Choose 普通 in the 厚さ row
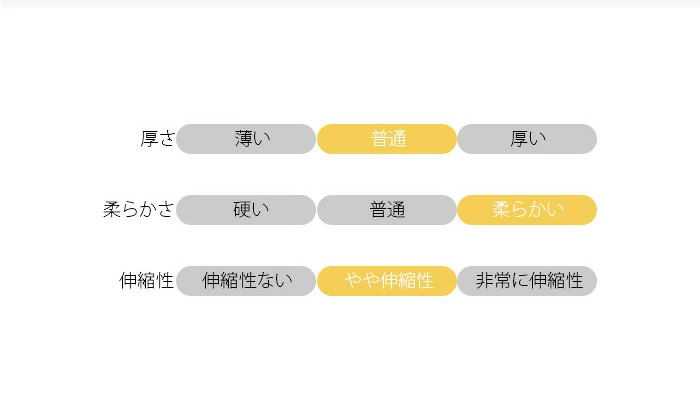The width and height of the screenshot is (700, 411). click(387, 139)
